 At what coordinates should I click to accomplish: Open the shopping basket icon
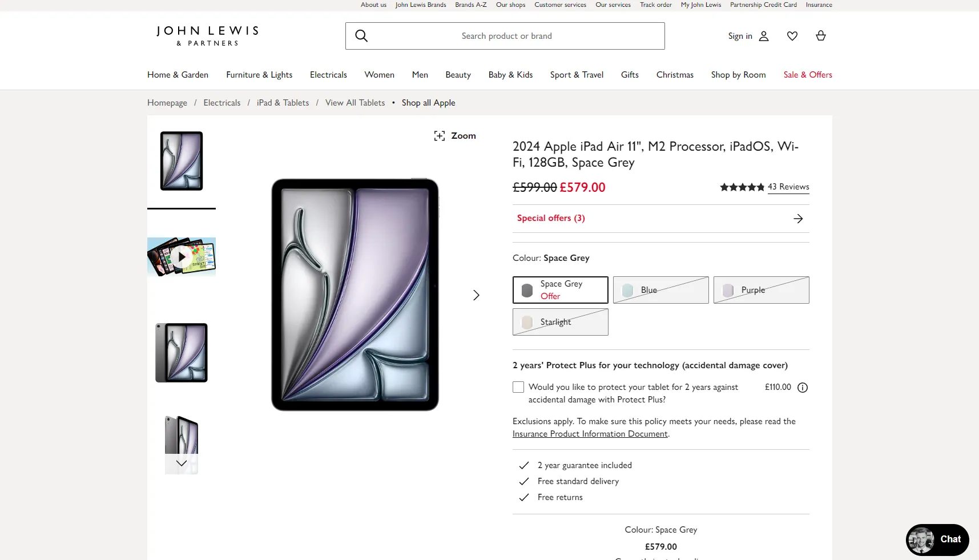(x=821, y=36)
